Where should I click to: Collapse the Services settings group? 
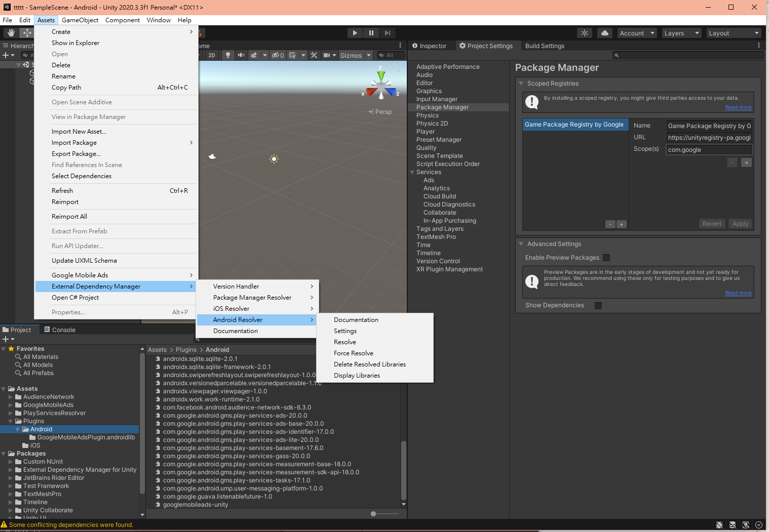(x=412, y=172)
